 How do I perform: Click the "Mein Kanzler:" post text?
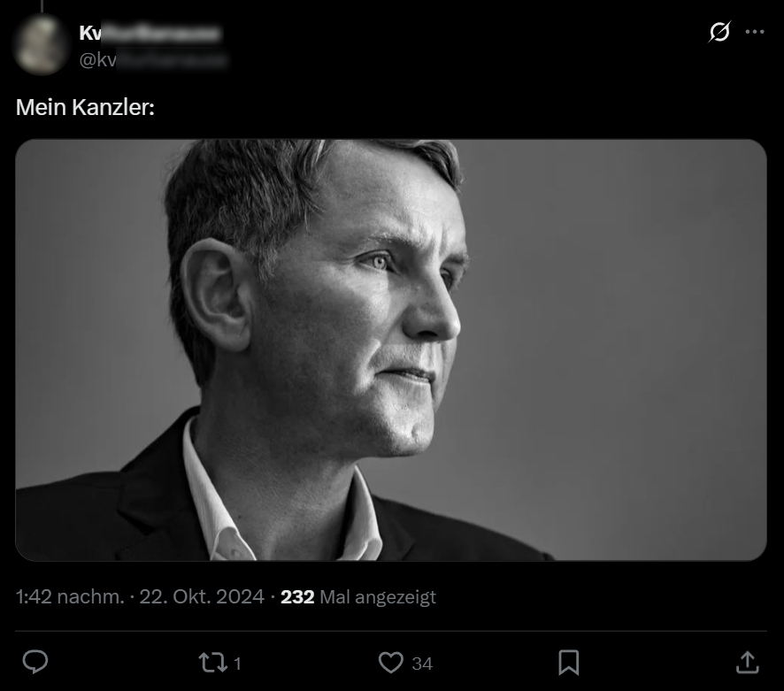coord(86,108)
